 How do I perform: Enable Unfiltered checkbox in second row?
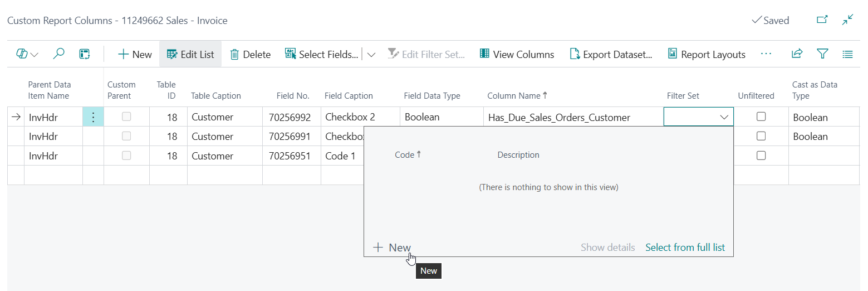click(761, 136)
